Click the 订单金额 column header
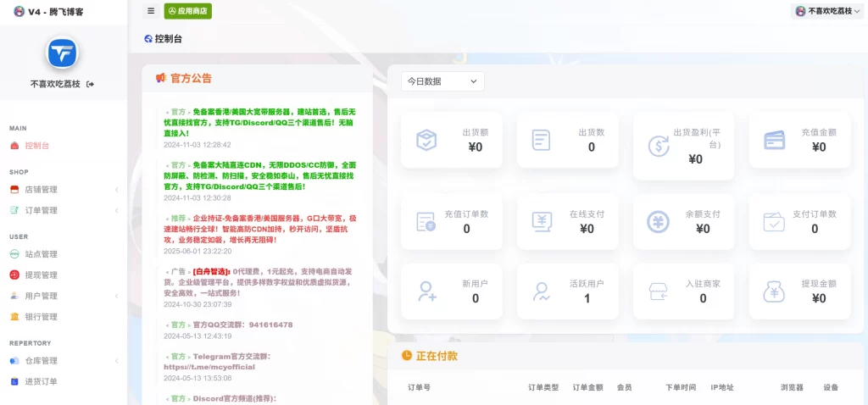The image size is (868, 405). tap(588, 388)
